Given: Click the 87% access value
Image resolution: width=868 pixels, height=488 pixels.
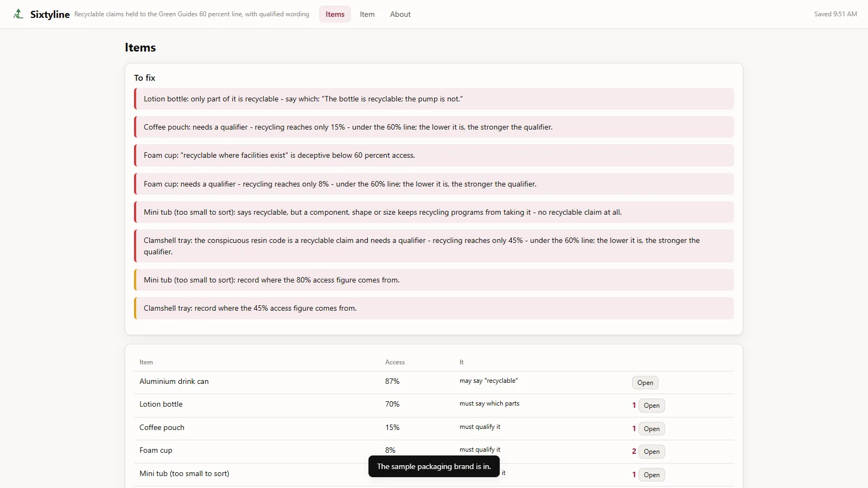Looking at the screenshot, I should 392,382.
